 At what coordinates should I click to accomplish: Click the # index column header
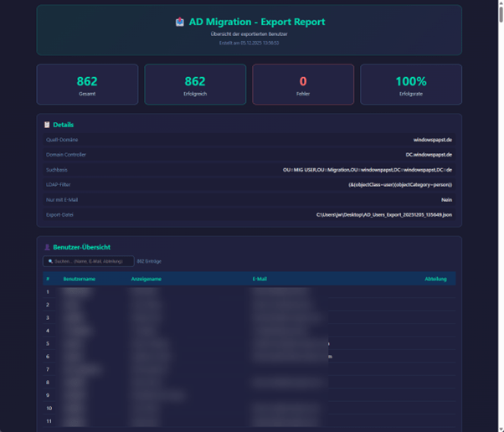pyautogui.click(x=48, y=279)
